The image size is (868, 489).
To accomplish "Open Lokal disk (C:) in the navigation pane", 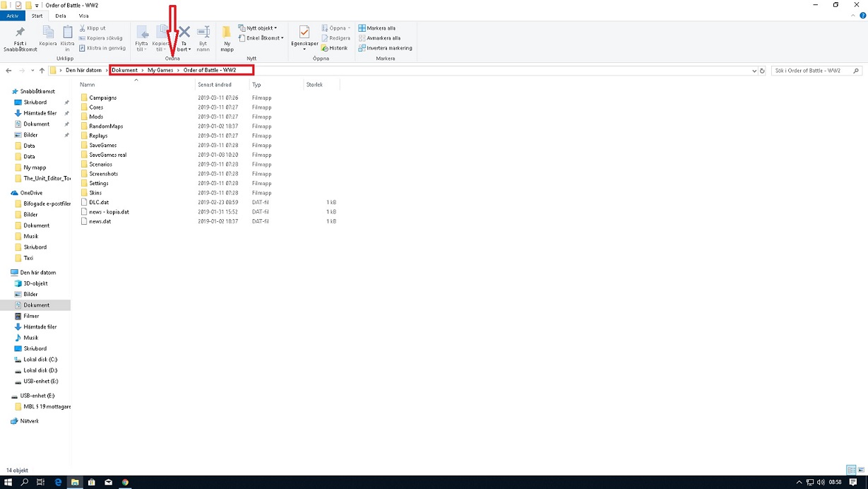I will (x=40, y=360).
